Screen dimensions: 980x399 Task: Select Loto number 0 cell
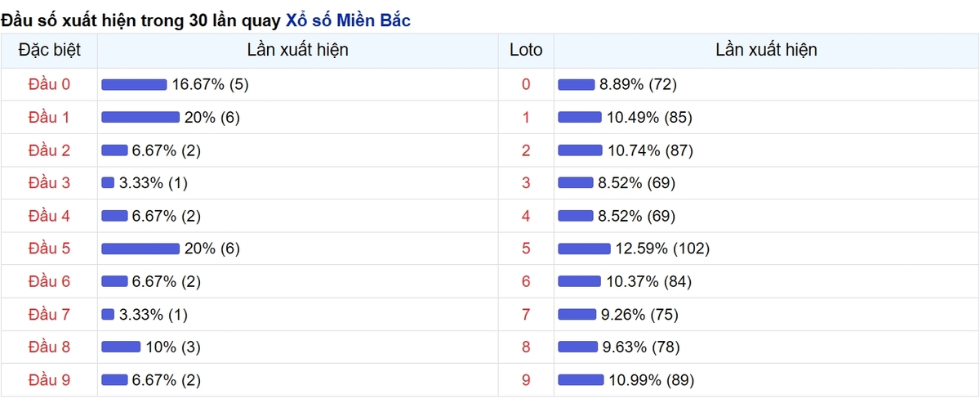tap(526, 84)
